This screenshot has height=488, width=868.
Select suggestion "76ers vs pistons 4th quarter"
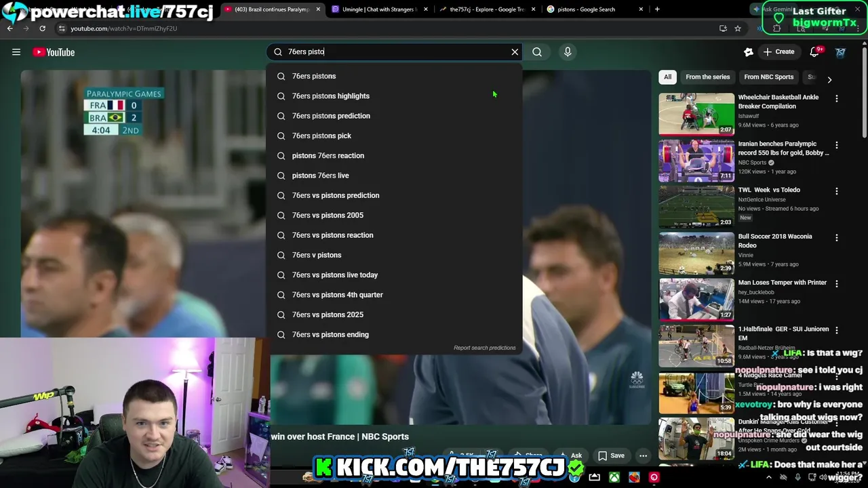(x=395, y=295)
